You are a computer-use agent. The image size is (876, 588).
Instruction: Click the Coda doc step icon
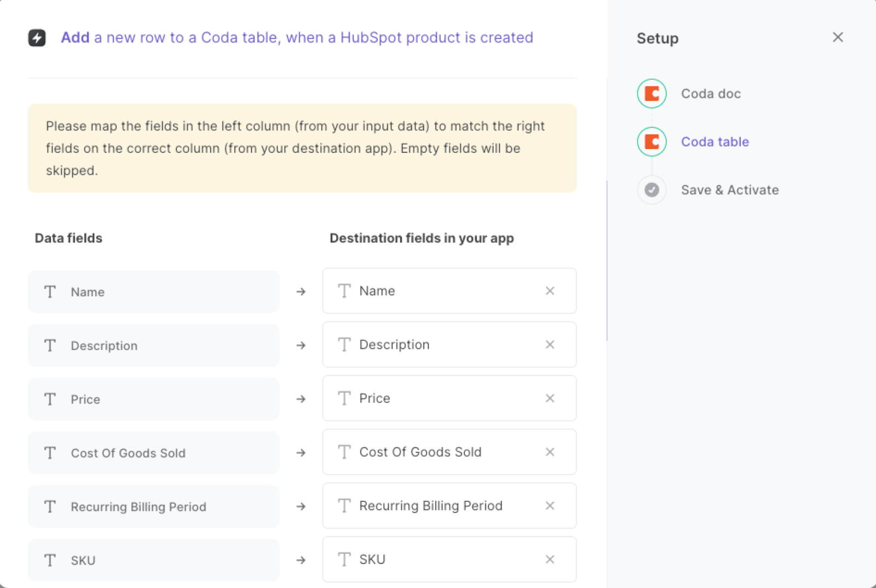pyautogui.click(x=652, y=94)
